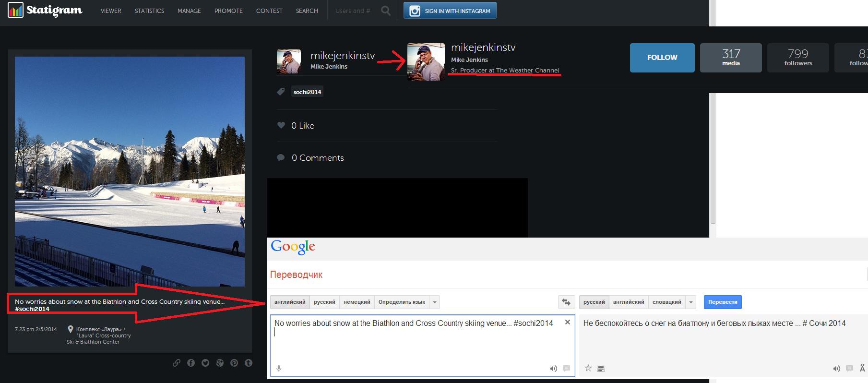This screenshot has height=383, width=868.
Task: Click the select-all lines icon under the translation
Action: pyautogui.click(x=601, y=369)
